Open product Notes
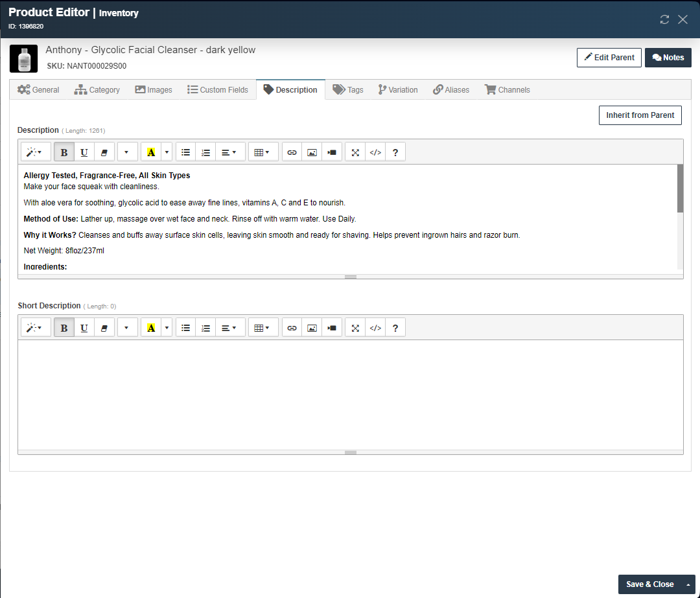 coord(668,58)
